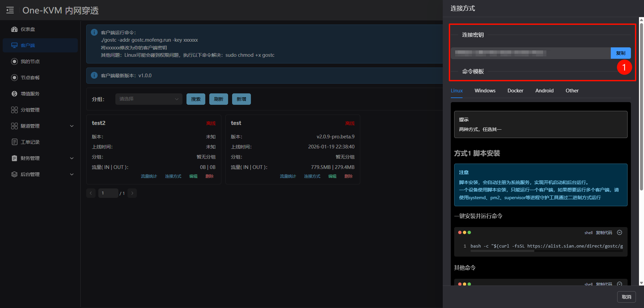Screen dimensions: 644x308
Task: Select the Android command tab
Action: (544, 91)
